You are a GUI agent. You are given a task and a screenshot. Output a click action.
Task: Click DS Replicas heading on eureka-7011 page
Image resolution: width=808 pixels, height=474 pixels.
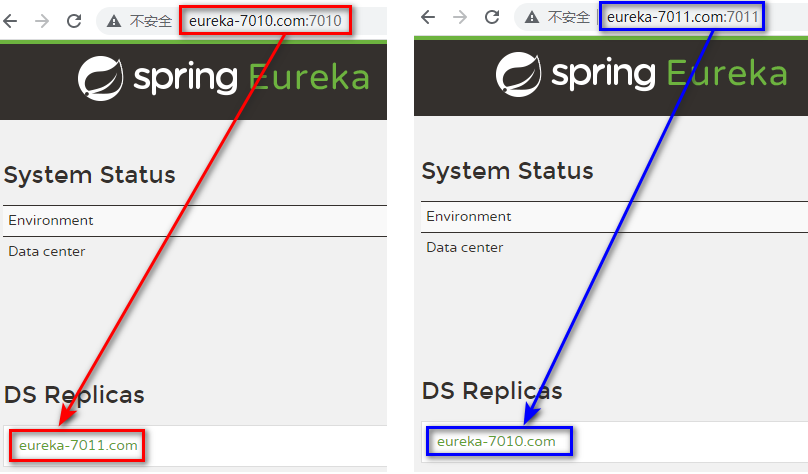(x=492, y=392)
